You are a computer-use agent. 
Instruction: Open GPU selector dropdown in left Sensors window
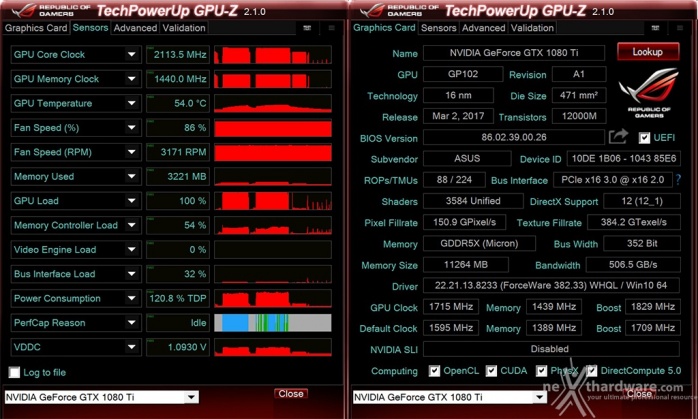pos(191,397)
